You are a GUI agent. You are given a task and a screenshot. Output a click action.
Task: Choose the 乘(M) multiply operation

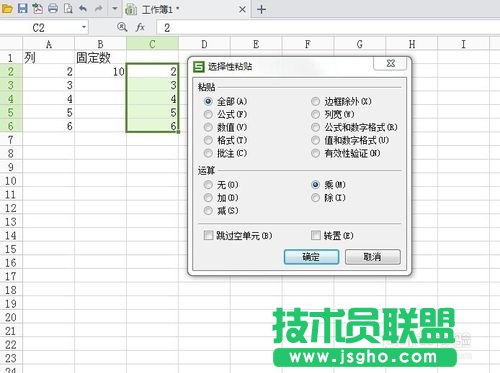(x=328, y=185)
